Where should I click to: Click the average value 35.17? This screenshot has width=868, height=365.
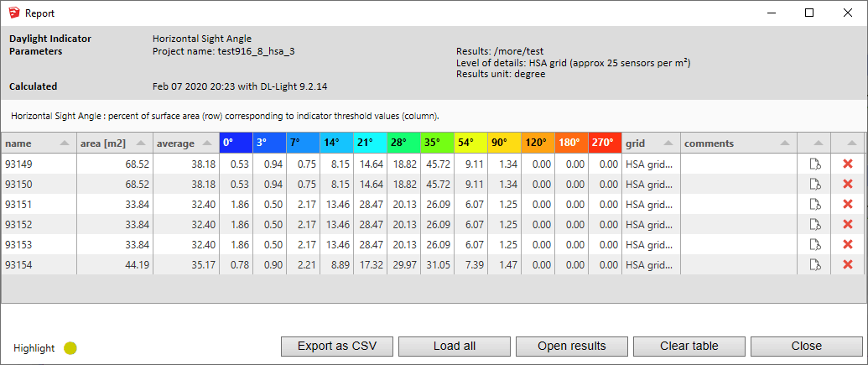click(x=205, y=265)
